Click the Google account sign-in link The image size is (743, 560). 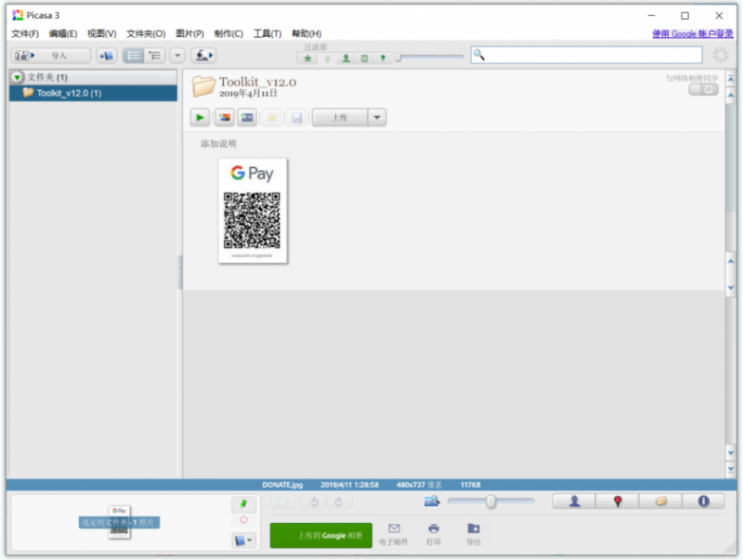tap(693, 33)
